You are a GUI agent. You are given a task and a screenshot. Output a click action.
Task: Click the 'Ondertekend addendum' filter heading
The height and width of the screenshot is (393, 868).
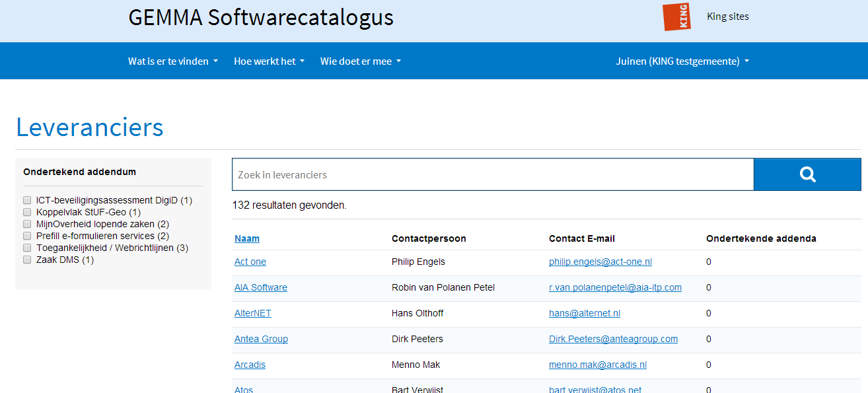point(79,172)
